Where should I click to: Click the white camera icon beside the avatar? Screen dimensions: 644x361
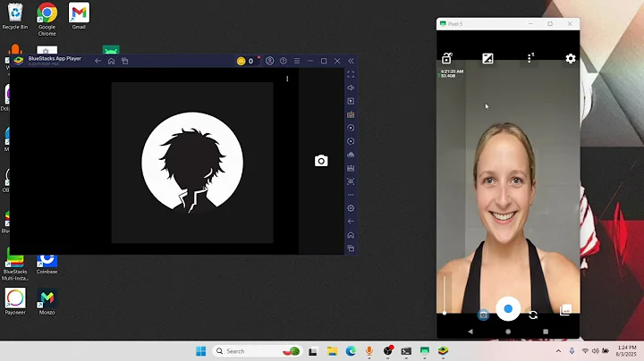point(321,161)
